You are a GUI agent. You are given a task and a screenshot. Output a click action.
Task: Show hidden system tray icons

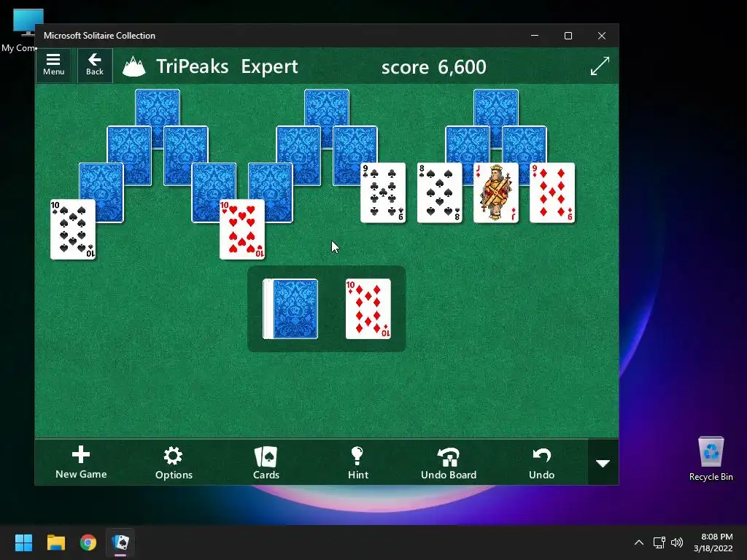[639, 542]
